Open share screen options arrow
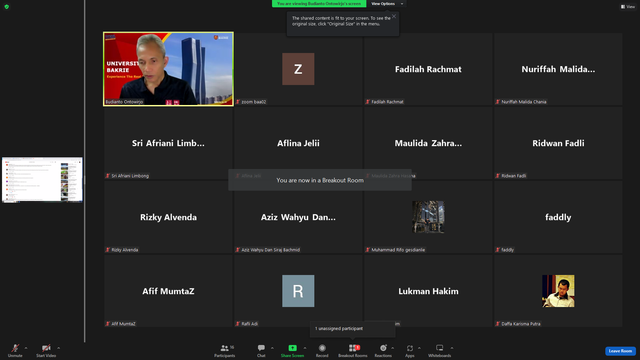The height and width of the screenshot is (360, 640). [x=305, y=348]
